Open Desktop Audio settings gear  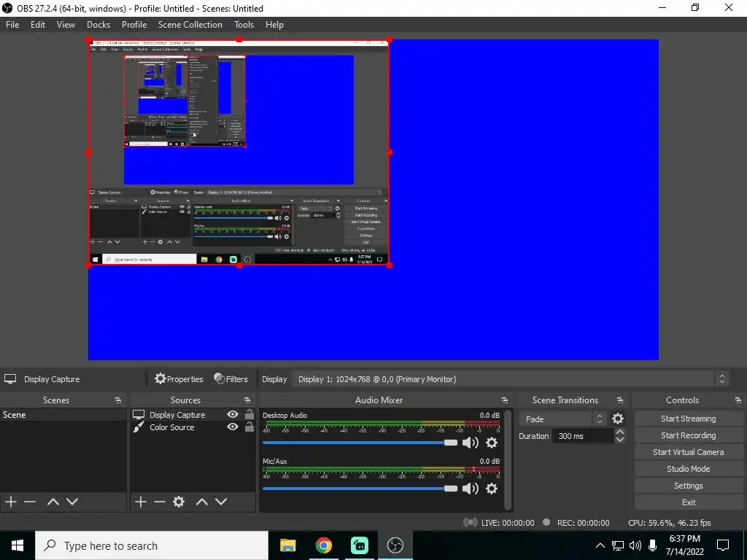pos(492,443)
